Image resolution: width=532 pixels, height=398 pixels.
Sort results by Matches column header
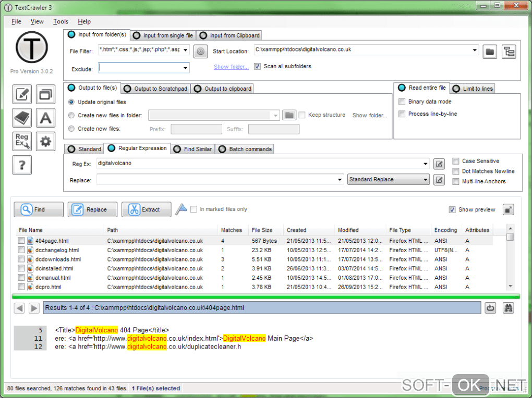[233, 230]
